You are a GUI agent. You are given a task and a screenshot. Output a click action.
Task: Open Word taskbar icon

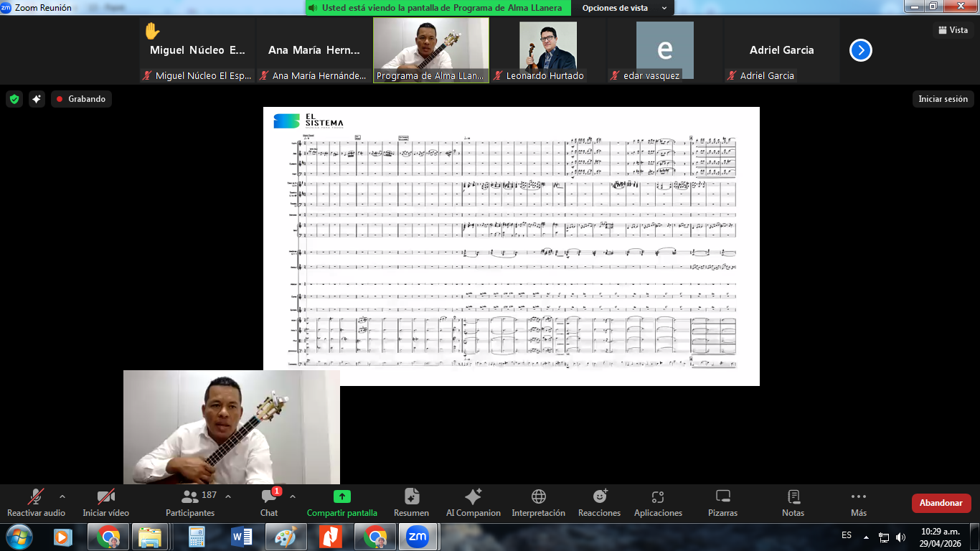tap(242, 537)
